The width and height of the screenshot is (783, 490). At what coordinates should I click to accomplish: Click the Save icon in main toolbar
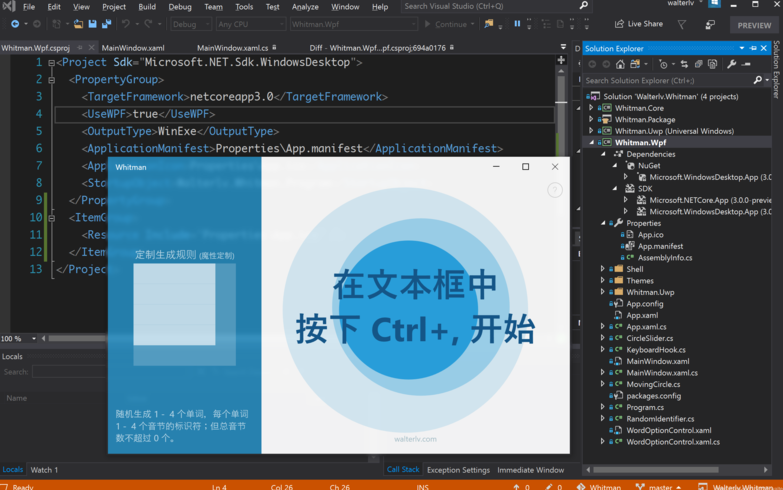coord(92,24)
